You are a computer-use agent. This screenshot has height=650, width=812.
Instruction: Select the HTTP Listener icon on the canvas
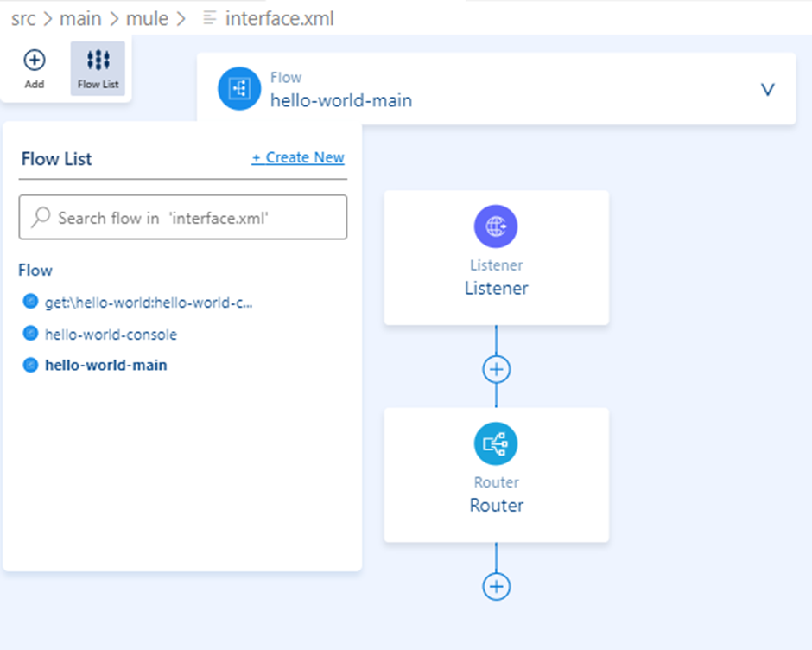pyautogui.click(x=496, y=226)
